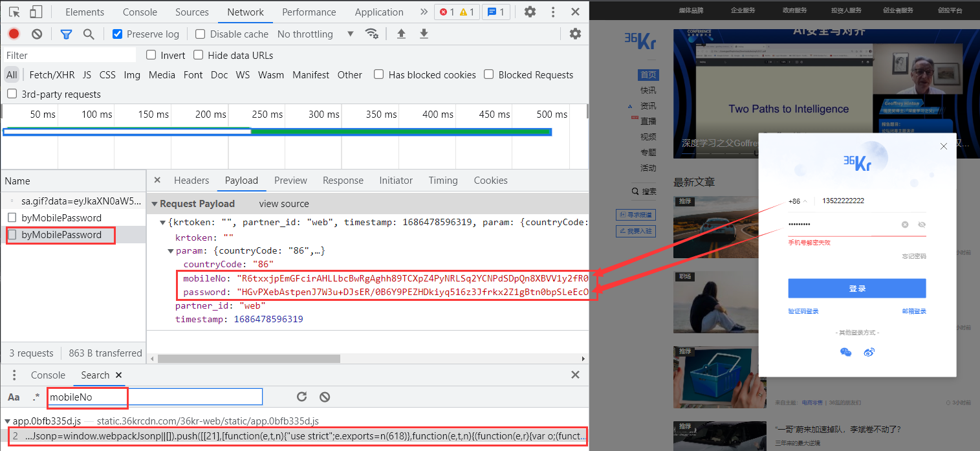This screenshot has width=980, height=451.
Task: Click the inspect element picker icon
Action: pyautogui.click(x=14, y=12)
